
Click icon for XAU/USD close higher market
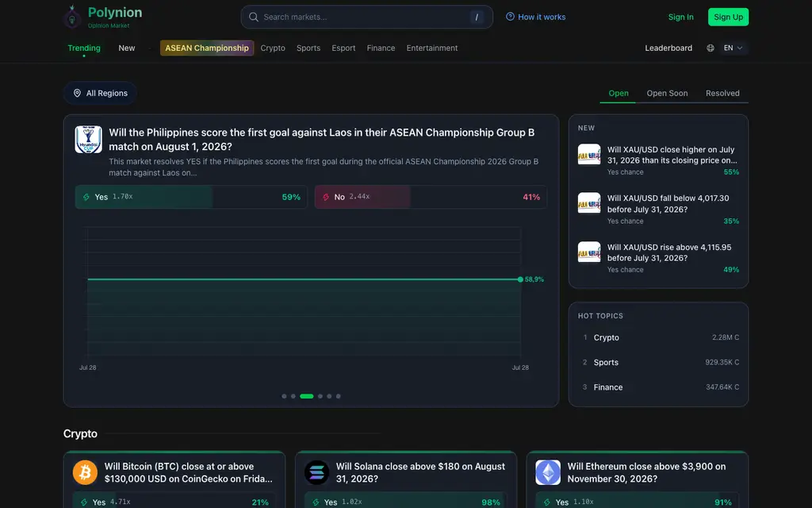pyautogui.click(x=589, y=155)
